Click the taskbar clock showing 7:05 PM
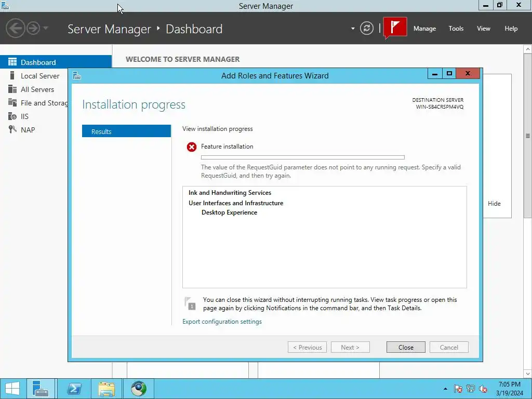The width and height of the screenshot is (532, 399). click(x=509, y=389)
